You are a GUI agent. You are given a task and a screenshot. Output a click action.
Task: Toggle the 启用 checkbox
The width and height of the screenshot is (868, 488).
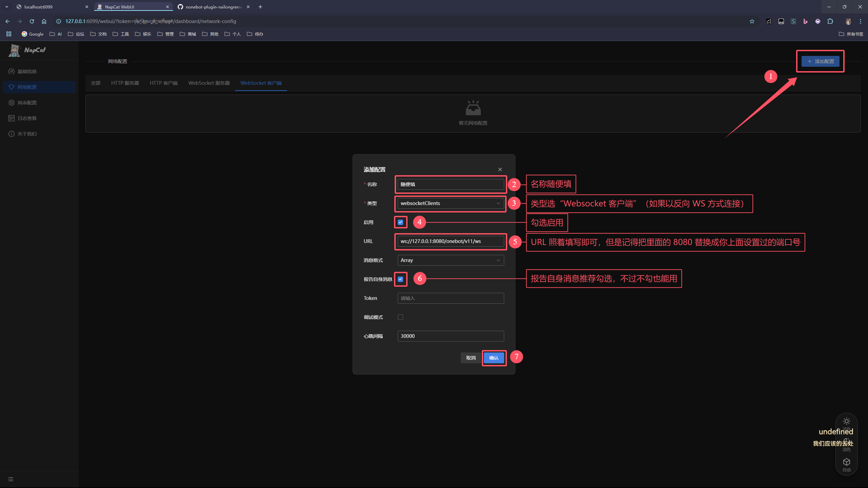click(400, 222)
